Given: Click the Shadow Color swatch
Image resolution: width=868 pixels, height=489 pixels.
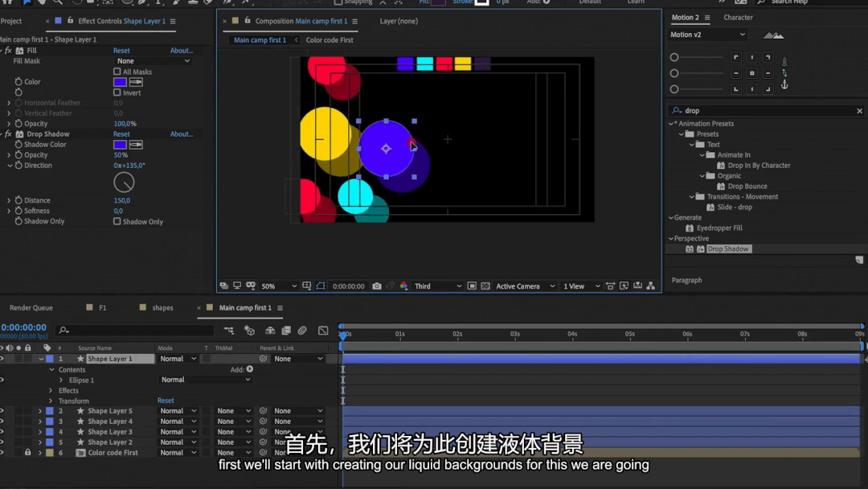Looking at the screenshot, I should 120,145.
